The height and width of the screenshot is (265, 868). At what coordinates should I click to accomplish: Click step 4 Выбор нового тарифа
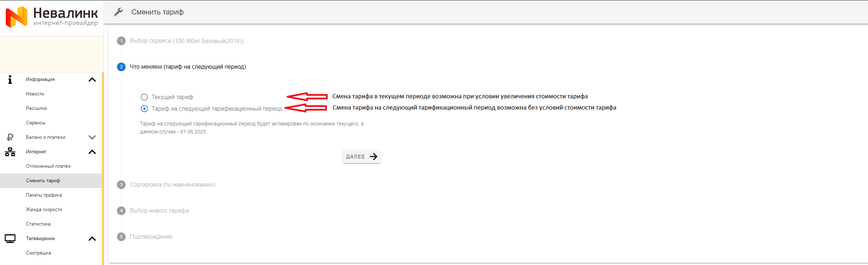(159, 211)
